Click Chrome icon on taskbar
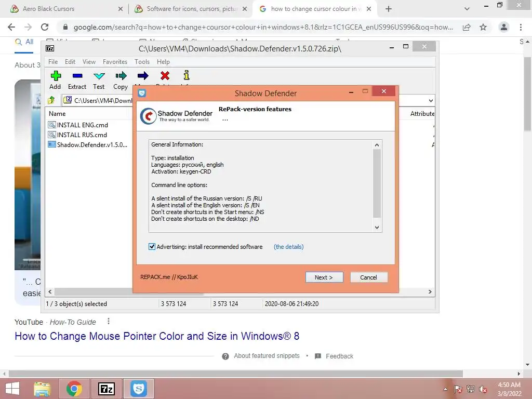The image size is (532, 399). coord(74,389)
